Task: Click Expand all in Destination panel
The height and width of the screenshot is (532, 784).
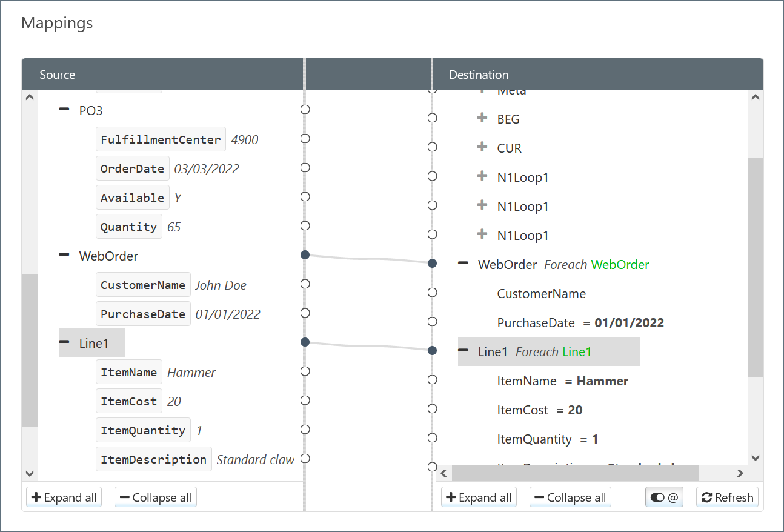Action: click(x=479, y=497)
